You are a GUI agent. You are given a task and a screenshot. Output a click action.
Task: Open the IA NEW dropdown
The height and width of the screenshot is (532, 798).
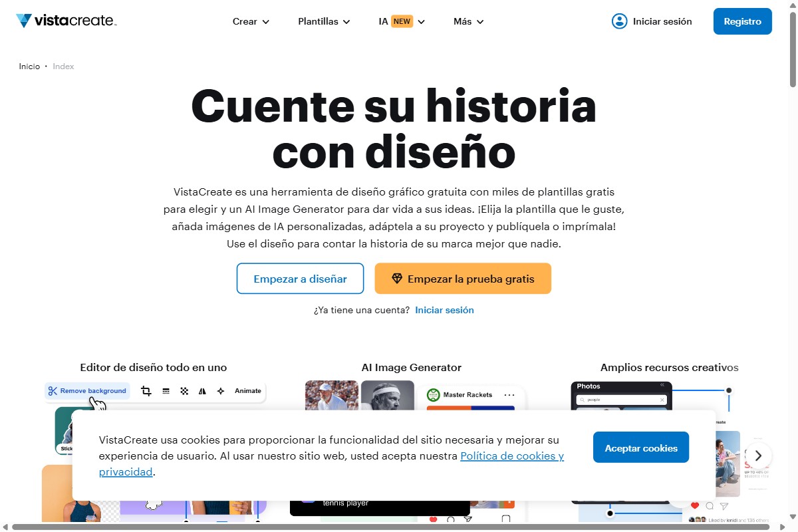point(402,21)
